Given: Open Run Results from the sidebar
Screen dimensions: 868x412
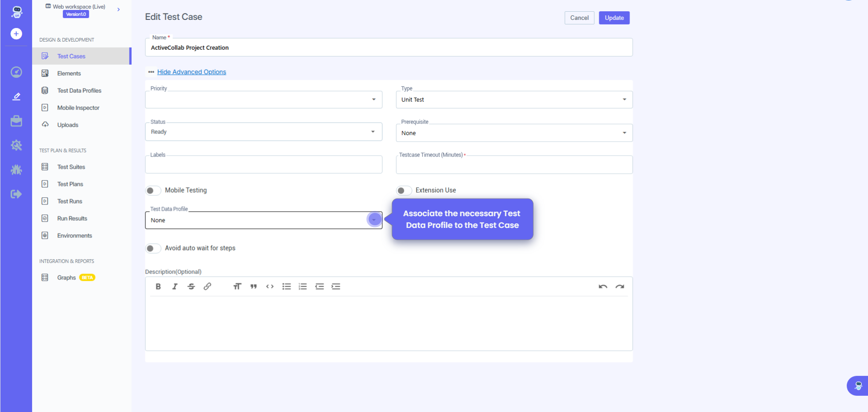Looking at the screenshot, I should pos(72,218).
